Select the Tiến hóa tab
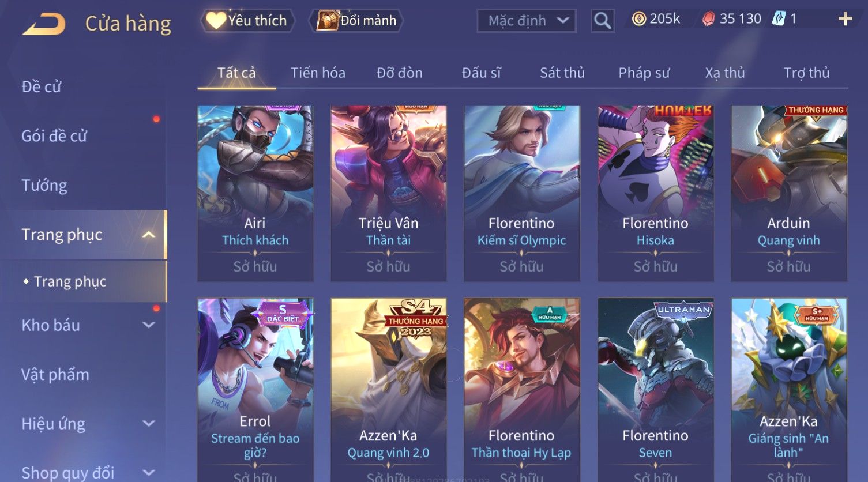The width and height of the screenshot is (868, 482). click(318, 73)
